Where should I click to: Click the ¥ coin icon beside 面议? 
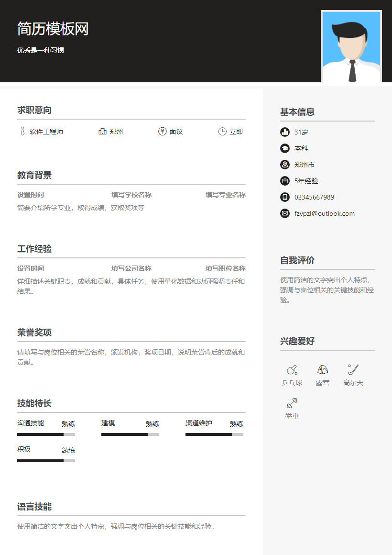(x=162, y=132)
